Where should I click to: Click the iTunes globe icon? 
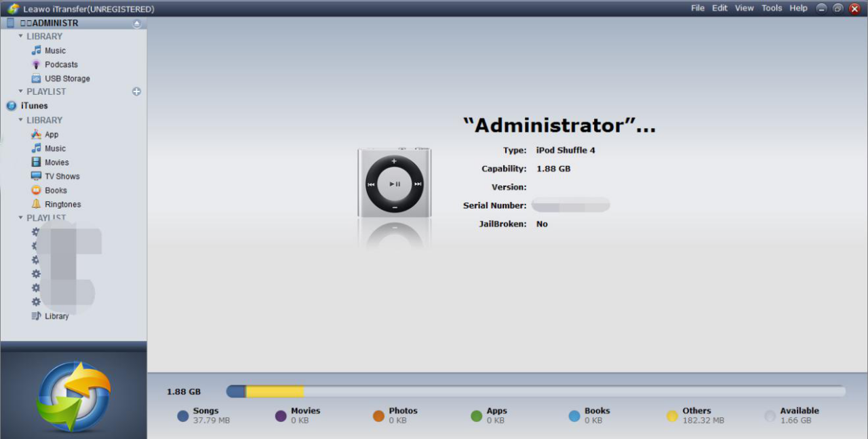(x=11, y=106)
